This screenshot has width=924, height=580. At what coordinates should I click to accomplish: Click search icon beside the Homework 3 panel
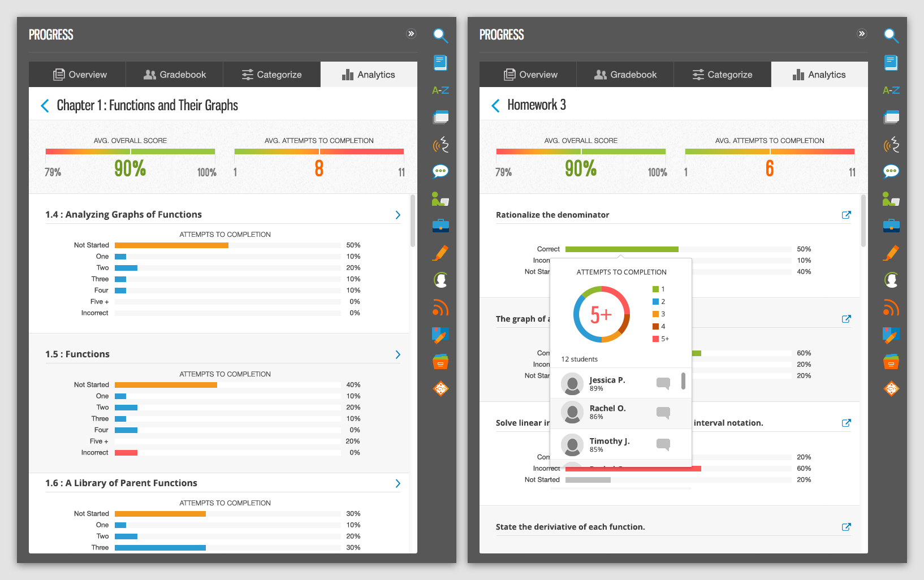(x=891, y=36)
